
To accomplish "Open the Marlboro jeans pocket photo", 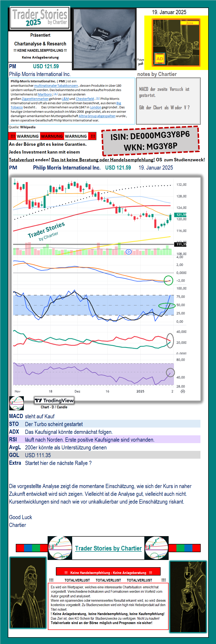I will pyautogui.click(x=104, y=38).
